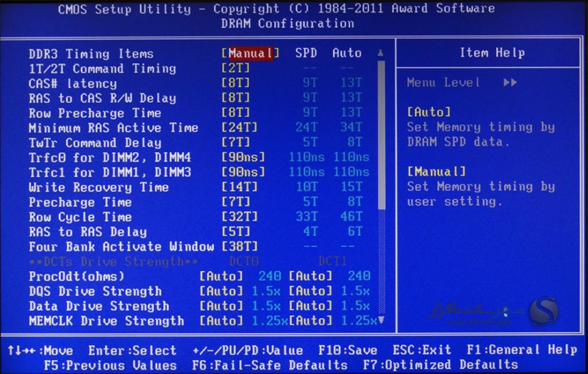Image resolution: width=588 pixels, height=374 pixels.
Task: Click the Enter:Select hint
Action: pyautogui.click(x=132, y=350)
